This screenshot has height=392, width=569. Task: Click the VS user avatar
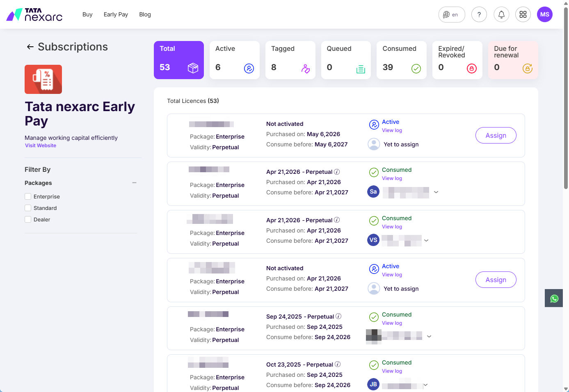point(373,240)
